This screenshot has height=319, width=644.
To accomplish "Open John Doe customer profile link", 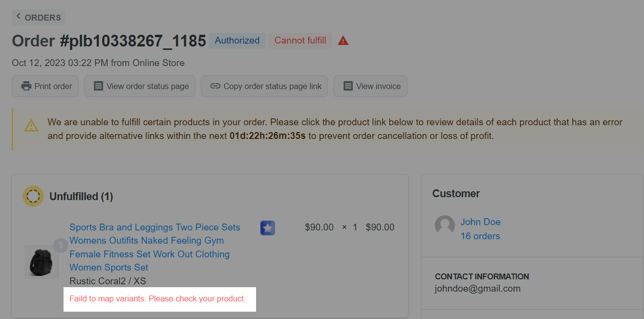I will [480, 222].
